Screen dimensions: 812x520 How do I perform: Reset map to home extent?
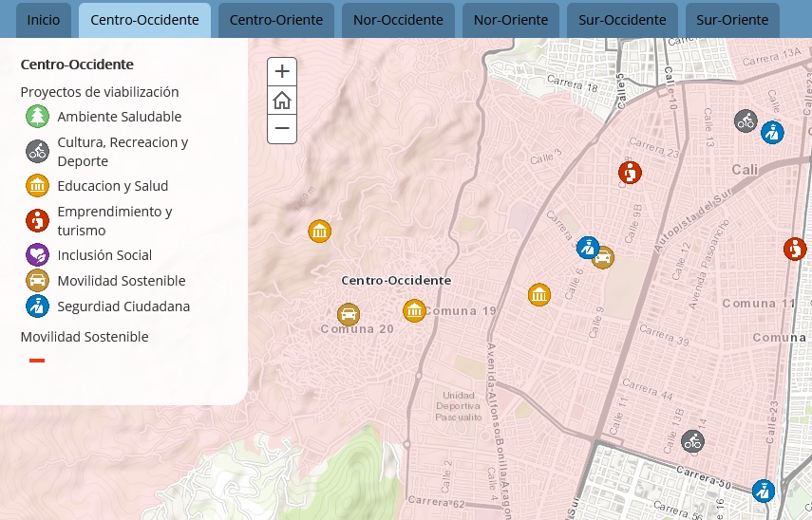[x=282, y=101]
